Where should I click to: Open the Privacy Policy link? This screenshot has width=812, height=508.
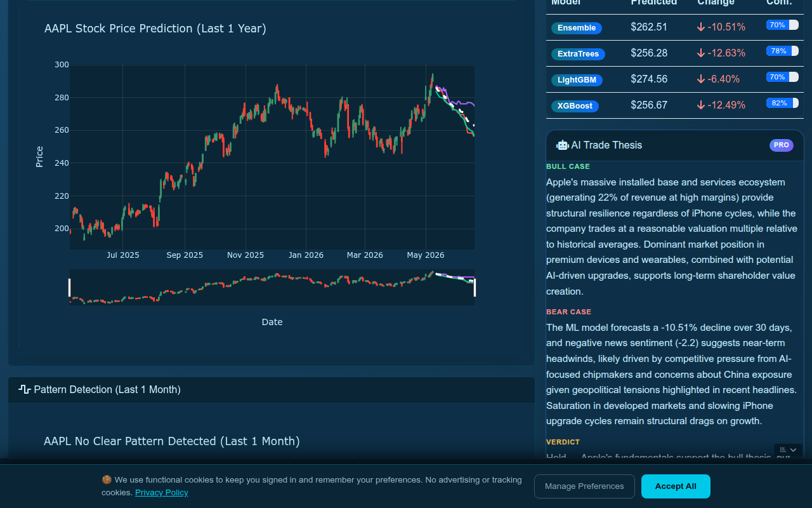162,493
